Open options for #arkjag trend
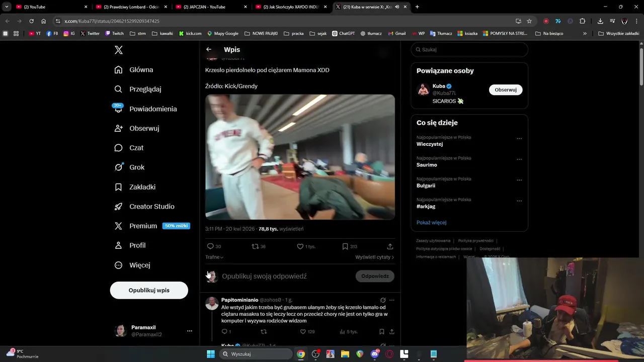This screenshot has height=362, width=644. coord(519,201)
